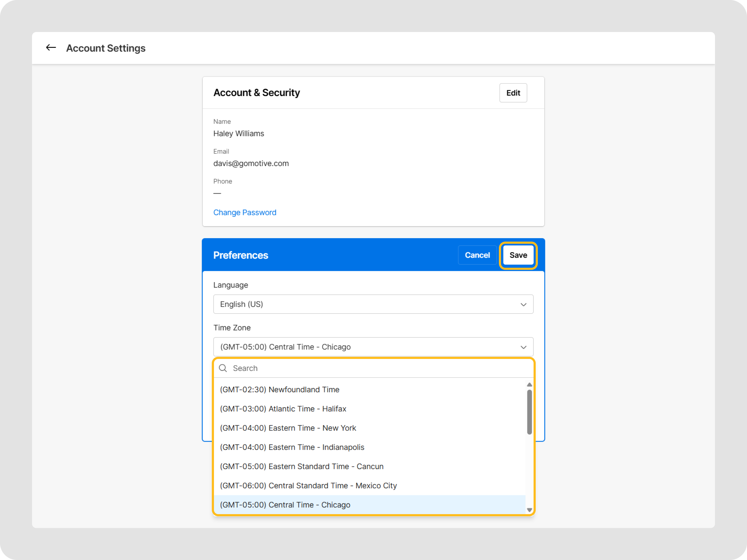Screen dimensions: 747x560
Task: Click the back arrow icon
Action: click(51, 47)
